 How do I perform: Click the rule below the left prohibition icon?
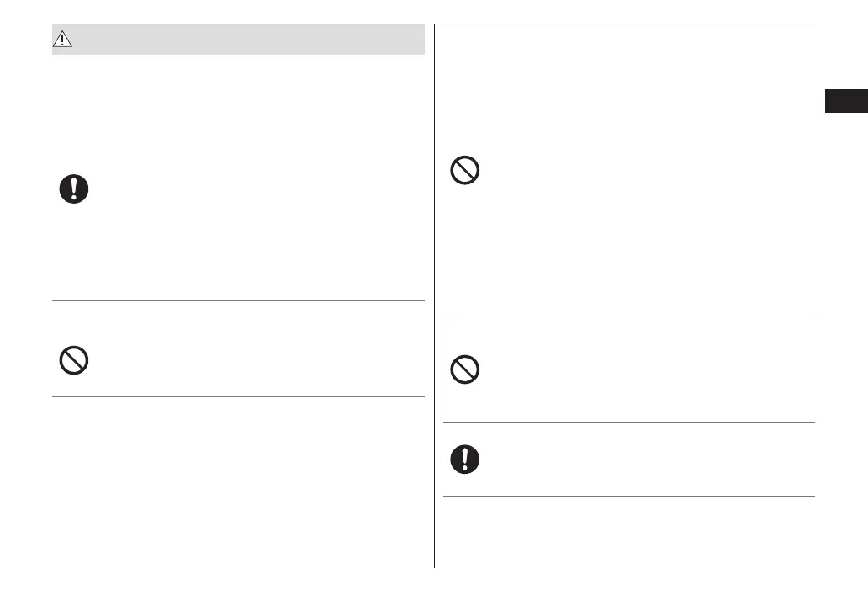pos(238,397)
